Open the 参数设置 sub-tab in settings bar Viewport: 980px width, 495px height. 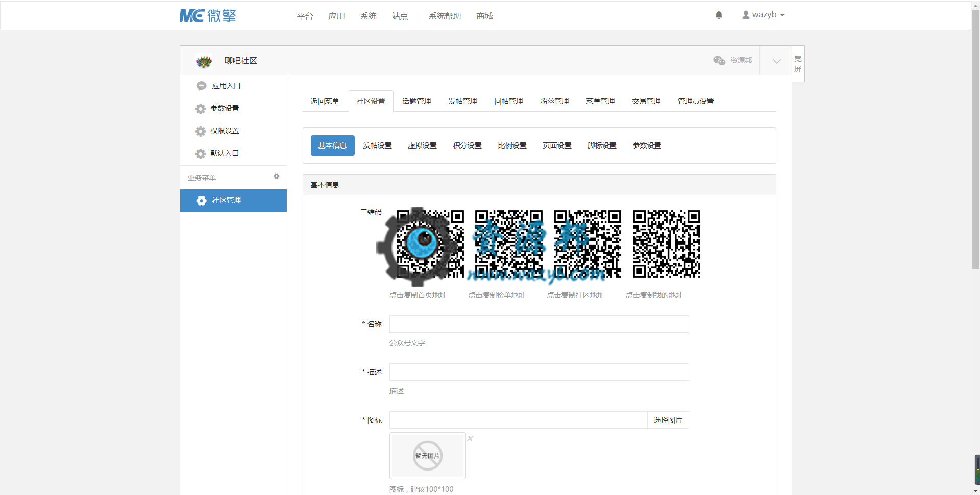tap(647, 145)
